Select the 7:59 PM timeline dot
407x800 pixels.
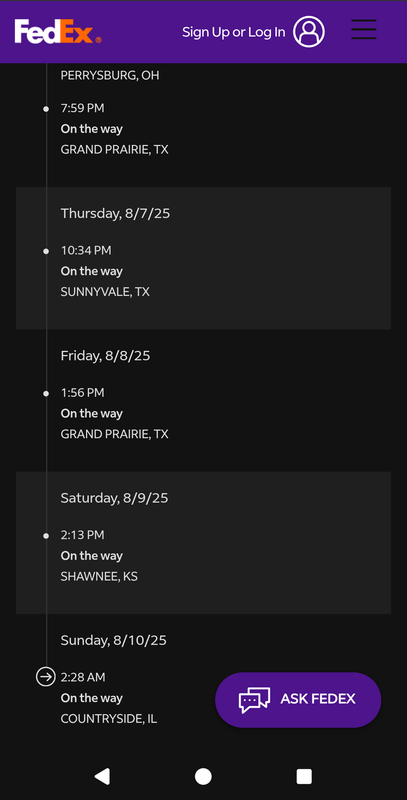point(46,109)
